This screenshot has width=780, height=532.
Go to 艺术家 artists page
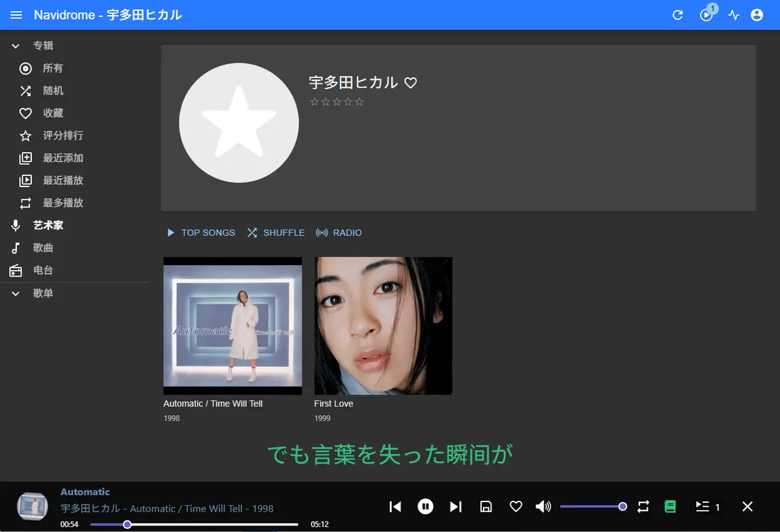74,225
